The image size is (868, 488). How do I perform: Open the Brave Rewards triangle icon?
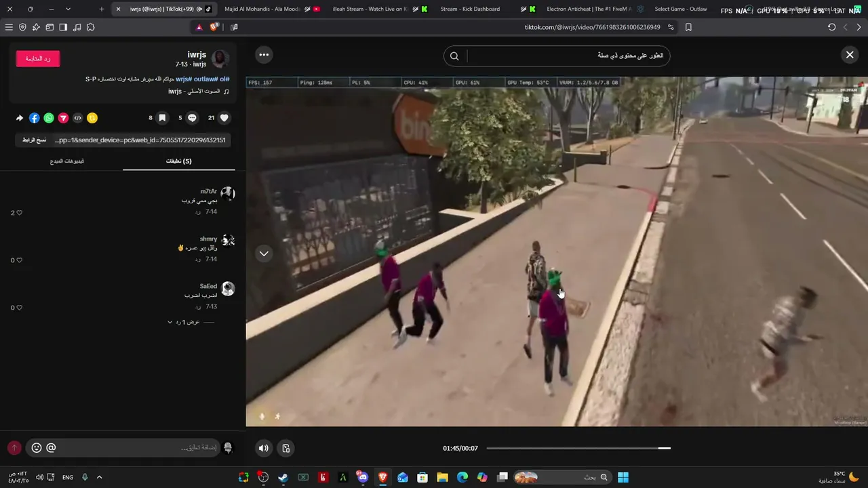click(x=199, y=27)
